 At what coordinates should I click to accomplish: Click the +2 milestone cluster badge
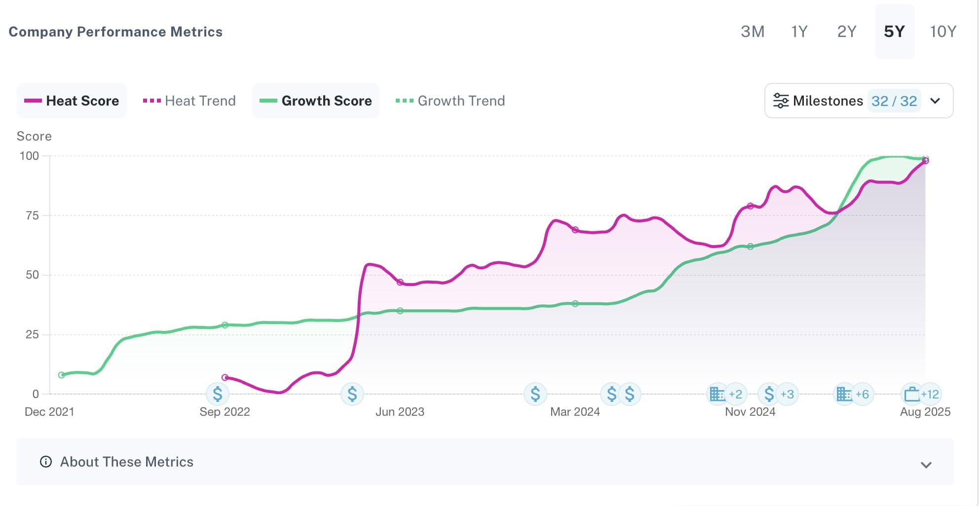[x=735, y=394]
